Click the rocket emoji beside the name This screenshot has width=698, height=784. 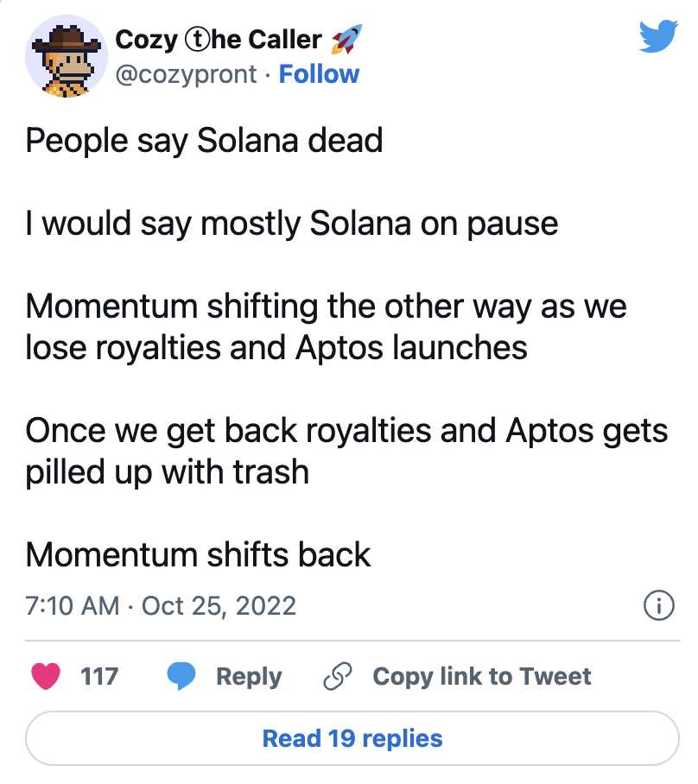click(x=346, y=39)
